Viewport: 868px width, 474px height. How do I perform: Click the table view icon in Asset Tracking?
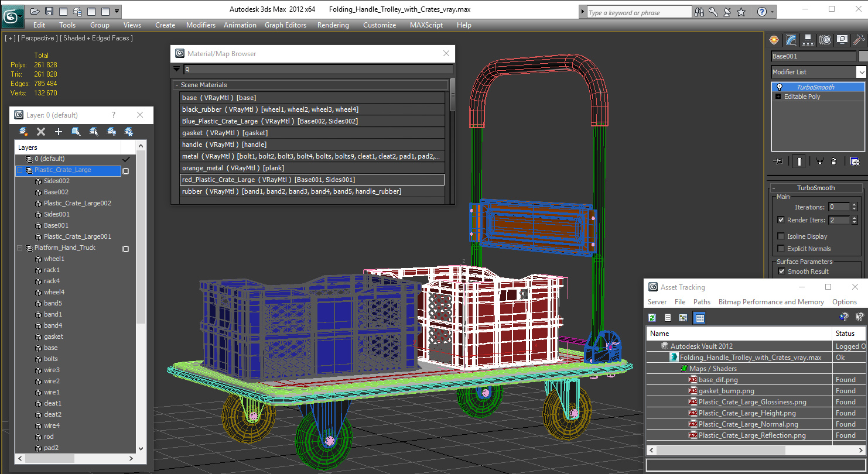(699, 318)
